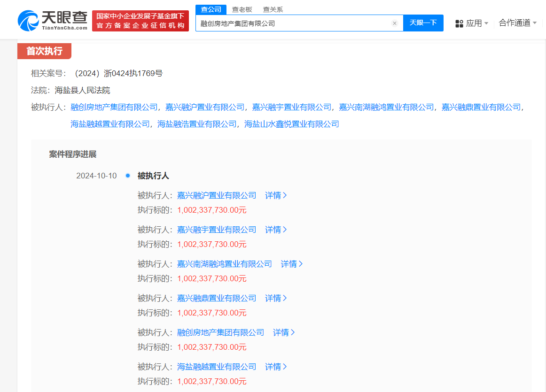
Task: Expand 详情 for 融创房地产集团有限公司
Action: click(284, 332)
